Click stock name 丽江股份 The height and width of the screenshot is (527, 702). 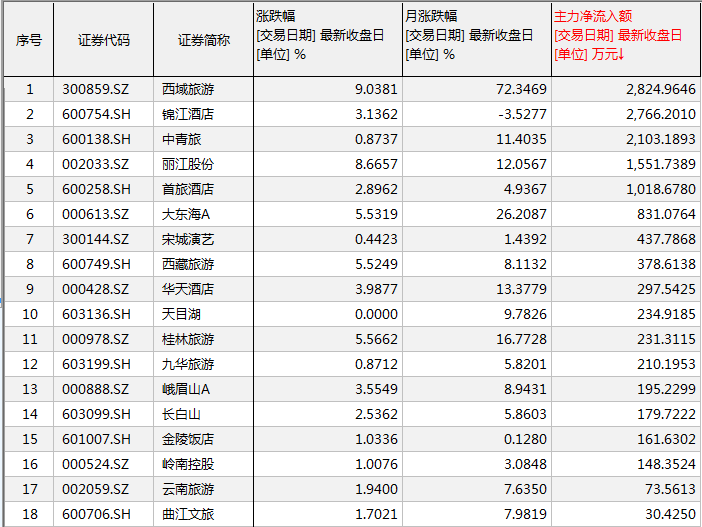[x=188, y=164]
